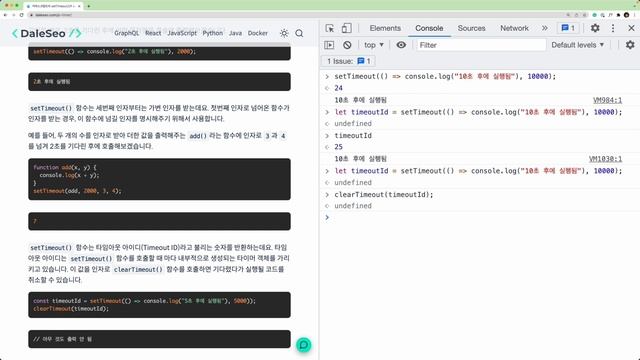
Task: Click the 1 Issue button
Action: 349,61
